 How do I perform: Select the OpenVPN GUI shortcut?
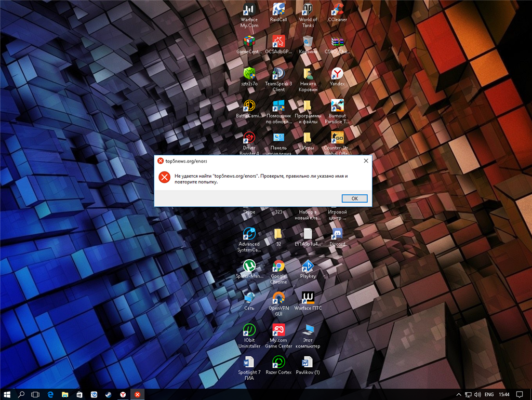click(278, 304)
